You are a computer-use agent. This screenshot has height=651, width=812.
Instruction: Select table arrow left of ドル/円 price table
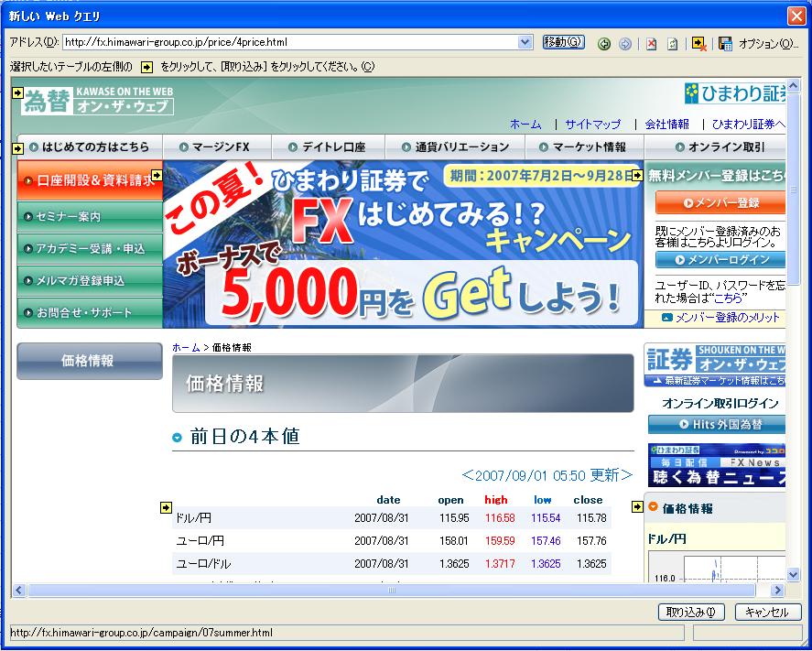coord(166,507)
